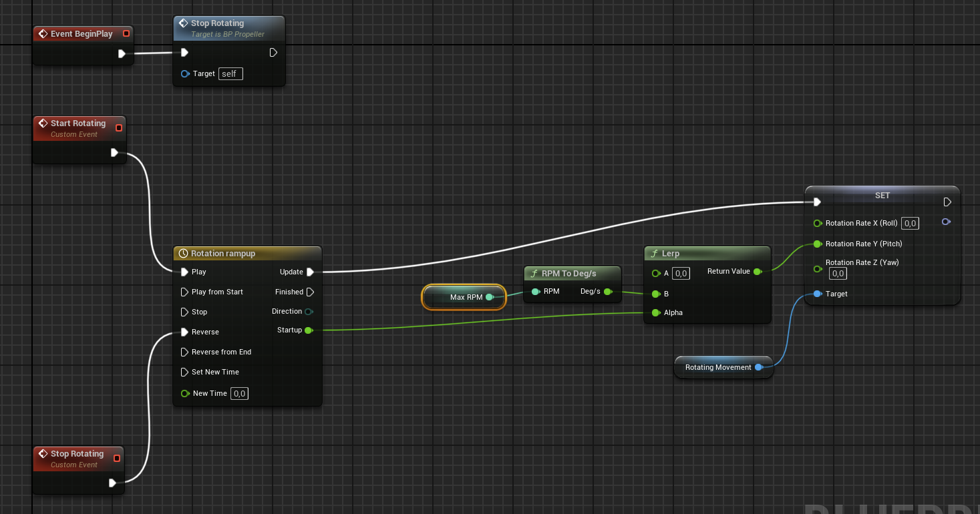This screenshot has width=980, height=514.
Task: Click the red delegate pin on Start Rotating event
Action: [119, 128]
